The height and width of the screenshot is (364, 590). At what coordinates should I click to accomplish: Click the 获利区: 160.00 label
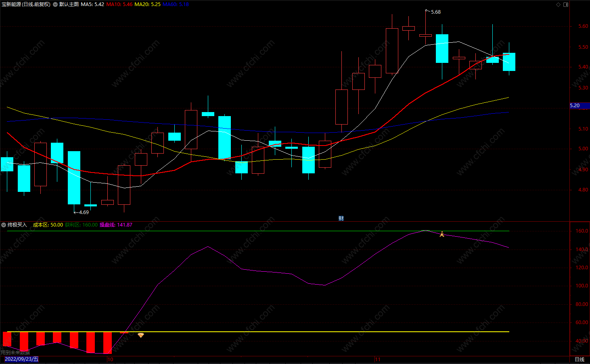click(x=81, y=225)
